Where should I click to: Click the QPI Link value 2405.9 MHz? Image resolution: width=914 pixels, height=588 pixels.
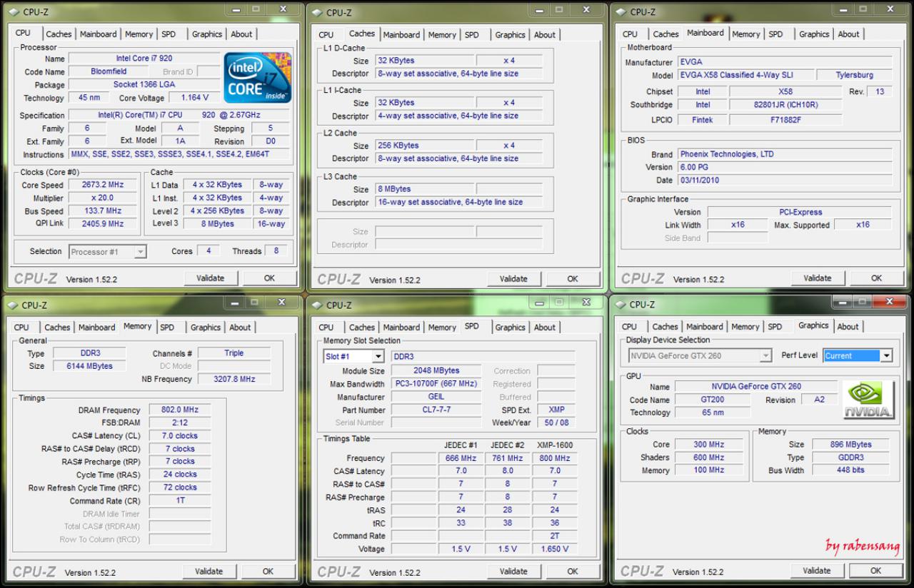coord(102,224)
